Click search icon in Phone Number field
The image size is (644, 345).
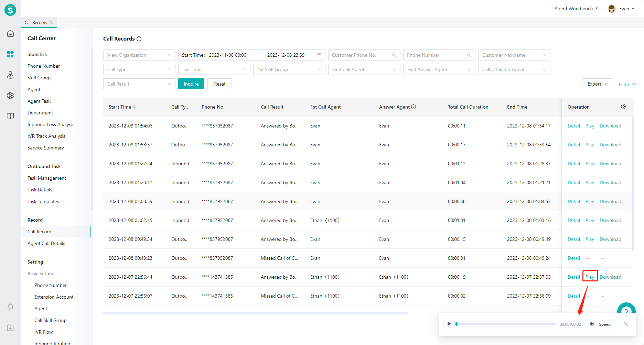tap(469, 55)
